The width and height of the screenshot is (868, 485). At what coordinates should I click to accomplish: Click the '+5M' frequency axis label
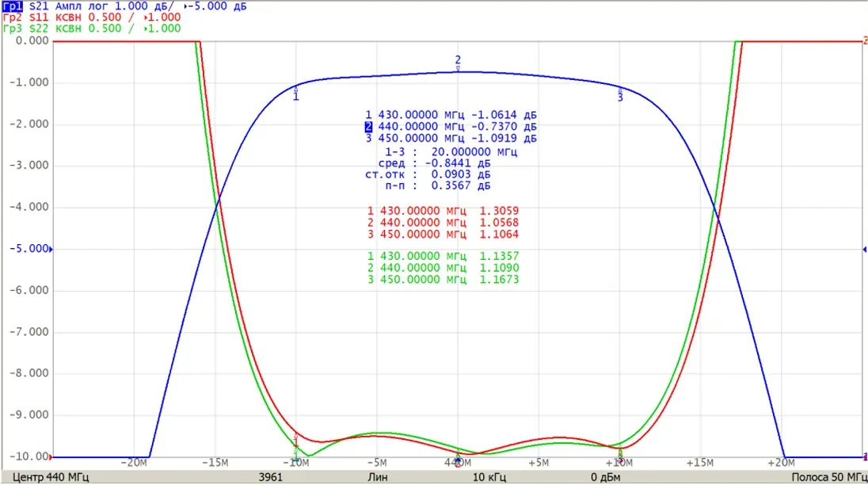539,463
